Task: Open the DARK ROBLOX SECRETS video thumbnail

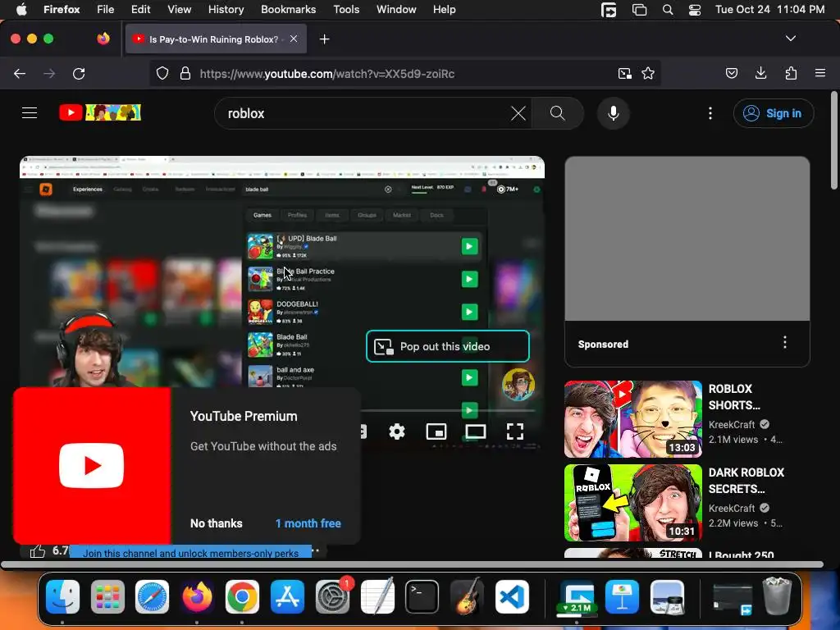Action: click(632, 503)
